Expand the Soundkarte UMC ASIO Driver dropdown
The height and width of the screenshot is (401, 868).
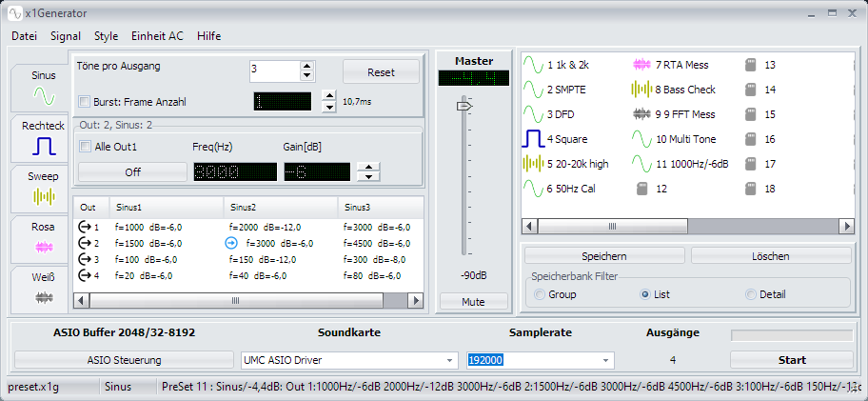pos(449,360)
